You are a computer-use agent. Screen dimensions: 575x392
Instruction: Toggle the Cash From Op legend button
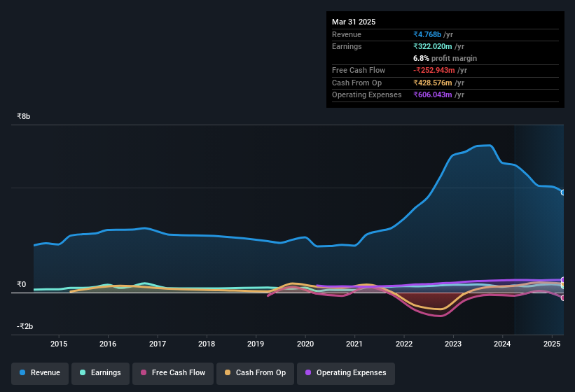255,373
